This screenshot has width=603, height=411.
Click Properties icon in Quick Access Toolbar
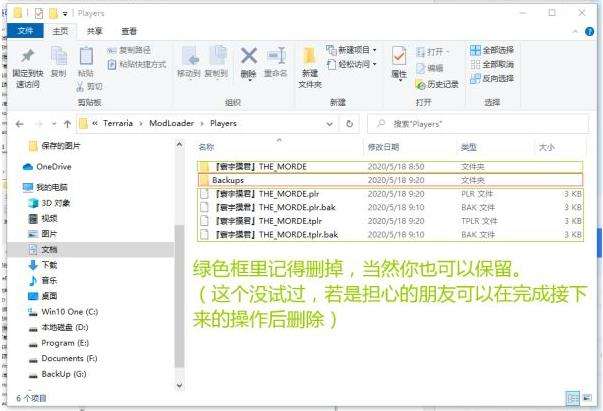pos(38,13)
